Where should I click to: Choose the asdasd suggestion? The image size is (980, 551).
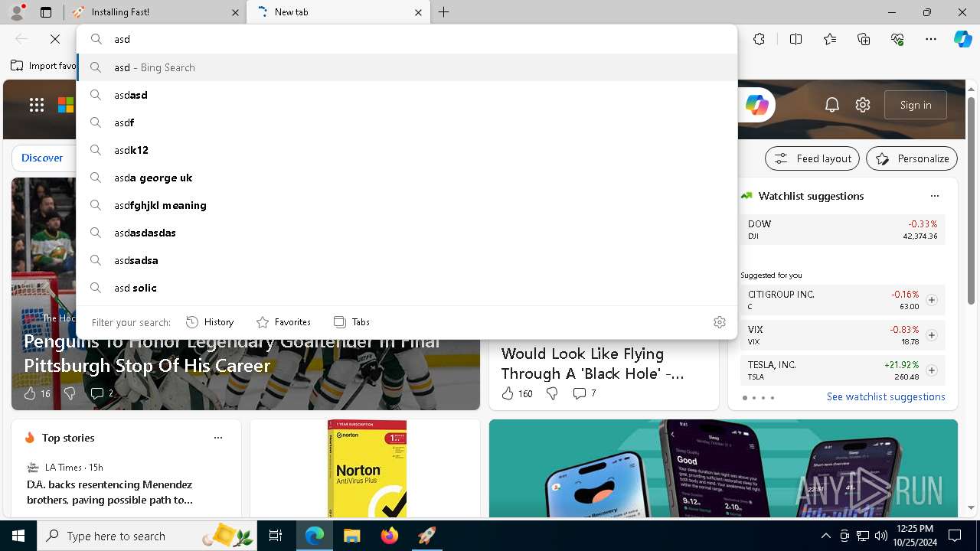point(407,95)
